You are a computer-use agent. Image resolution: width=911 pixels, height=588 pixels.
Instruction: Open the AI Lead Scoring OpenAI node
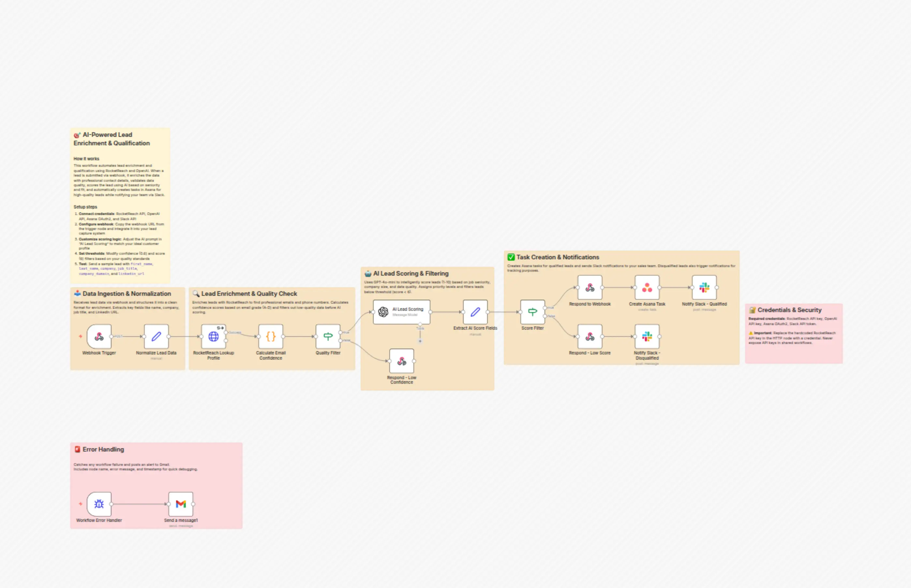[x=401, y=312]
